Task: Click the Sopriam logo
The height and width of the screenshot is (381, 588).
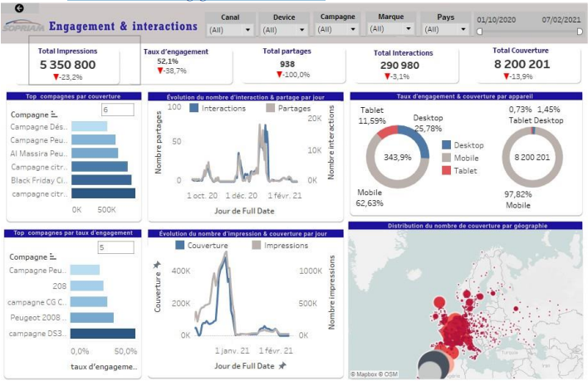Action: (23, 26)
